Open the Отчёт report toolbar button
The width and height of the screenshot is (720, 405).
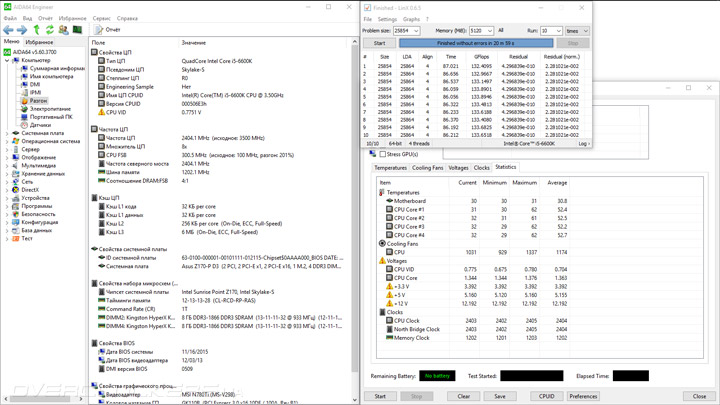pyautogui.click(x=109, y=30)
